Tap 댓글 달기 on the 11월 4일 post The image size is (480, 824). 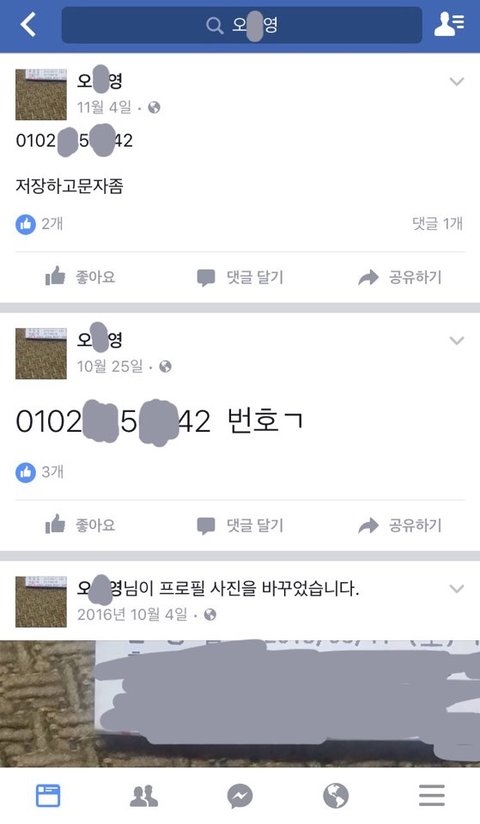point(240,277)
